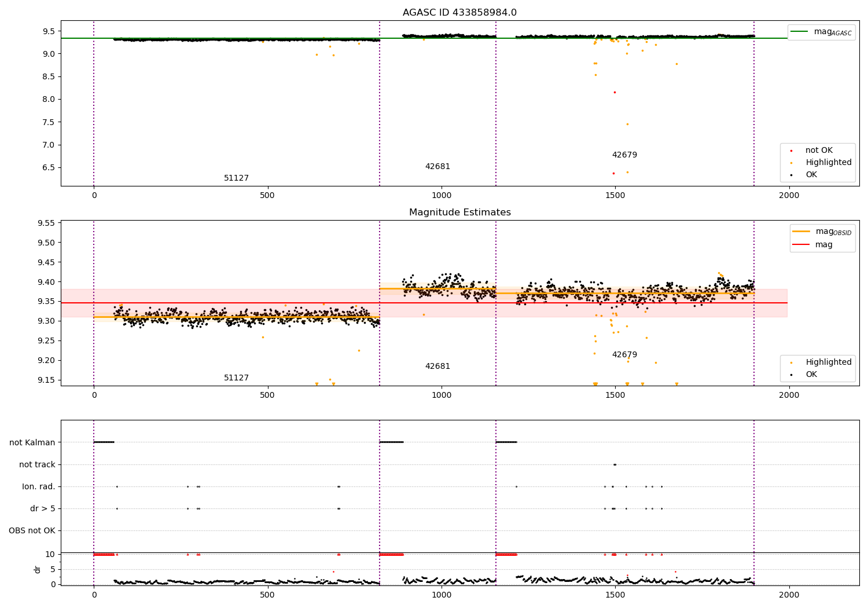Click the 'Ion. rad.' row label
This screenshot has width=868, height=608.
(39, 486)
